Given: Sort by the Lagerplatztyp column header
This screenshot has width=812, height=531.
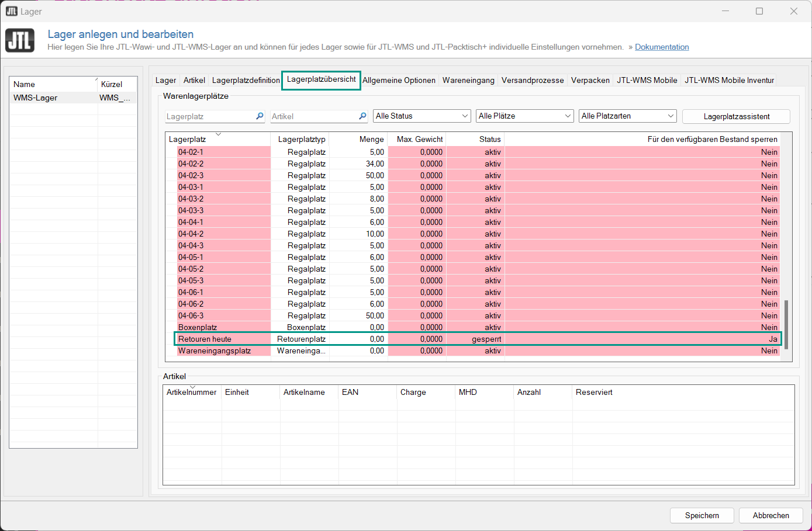Looking at the screenshot, I should [x=300, y=139].
